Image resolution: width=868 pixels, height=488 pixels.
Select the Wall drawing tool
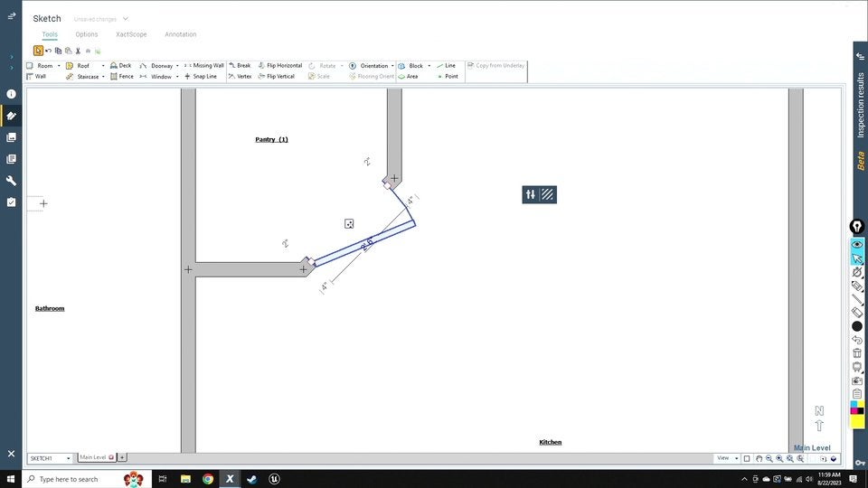35,77
